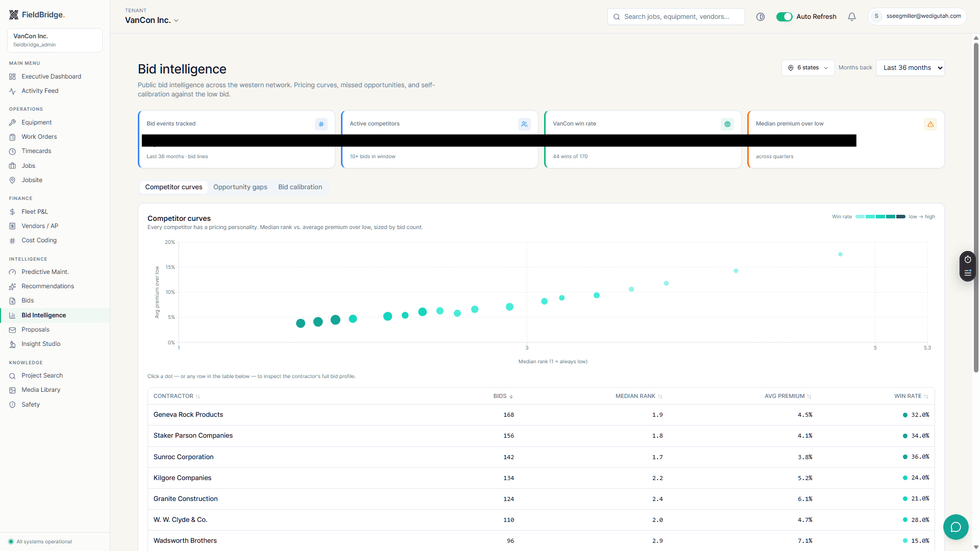Click the hash icon on Bid events tracked card
Image resolution: width=980 pixels, height=551 pixels.
pyautogui.click(x=321, y=124)
